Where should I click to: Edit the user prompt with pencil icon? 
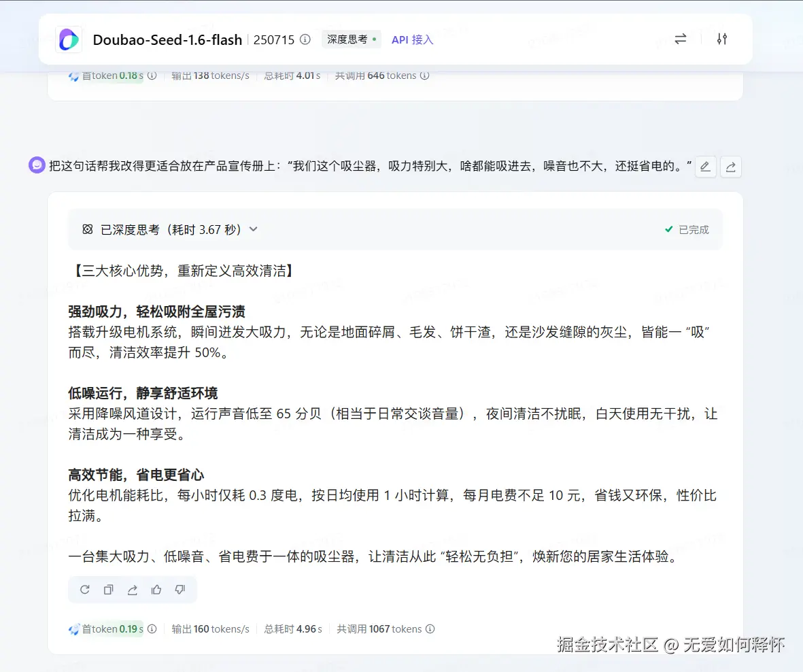click(x=705, y=167)
